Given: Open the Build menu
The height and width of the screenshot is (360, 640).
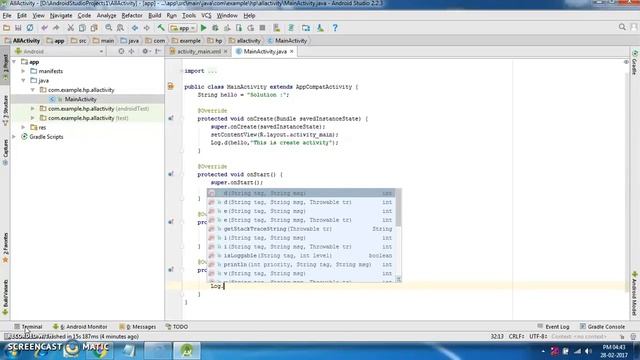Looking at the screenshot, I should click(x=154, y=16).
